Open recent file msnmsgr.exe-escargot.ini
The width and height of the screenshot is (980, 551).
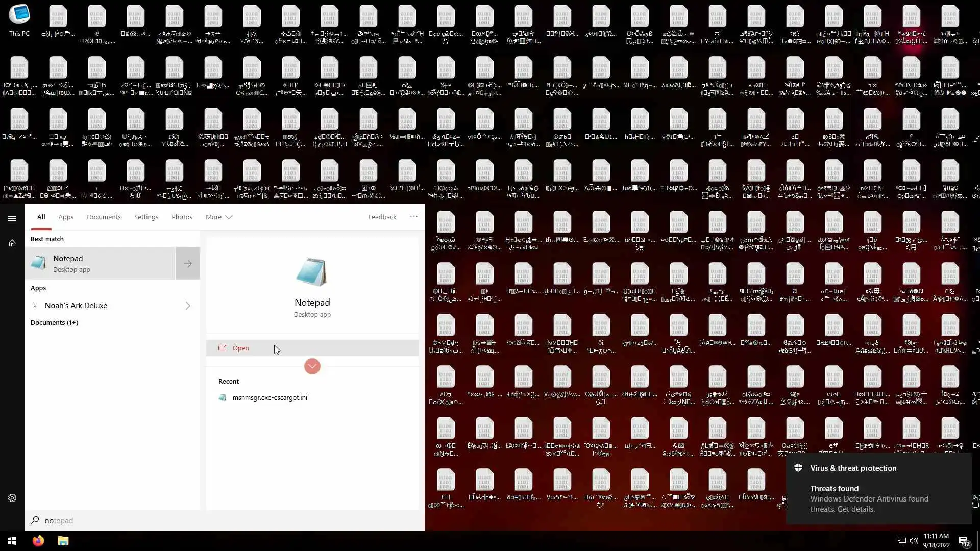269,397
